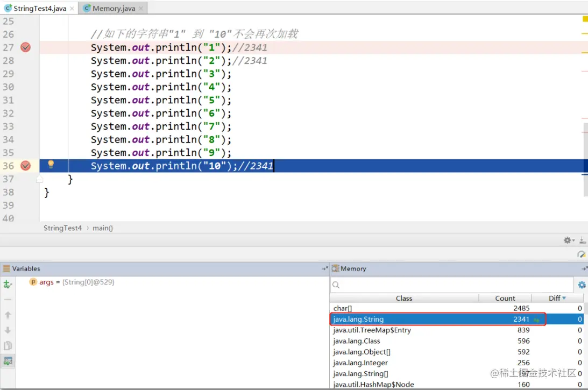Click line number 30 in the gutter
The width and height of the screenshot is (588, 390).
coord(8,87)
